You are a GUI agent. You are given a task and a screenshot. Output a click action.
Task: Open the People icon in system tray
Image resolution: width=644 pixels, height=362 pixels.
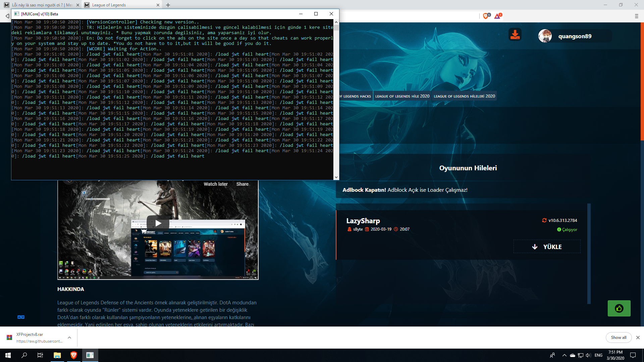(x=552, y=355)
